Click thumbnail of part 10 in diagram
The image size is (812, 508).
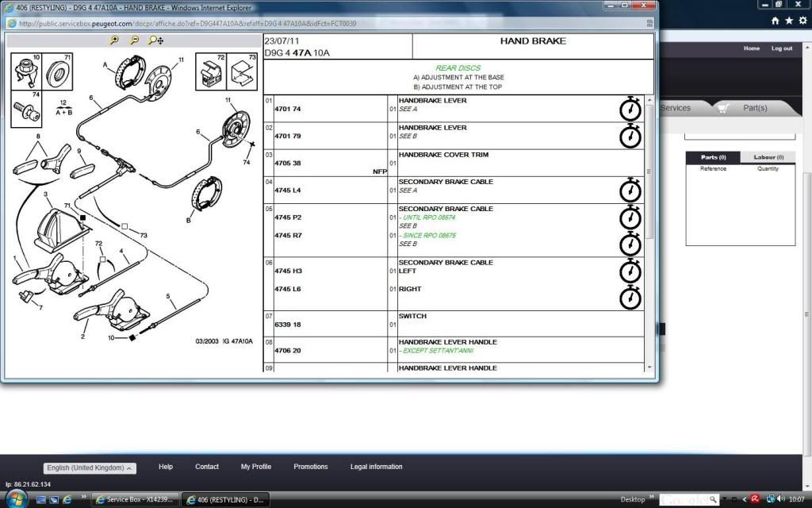point(26,71)
